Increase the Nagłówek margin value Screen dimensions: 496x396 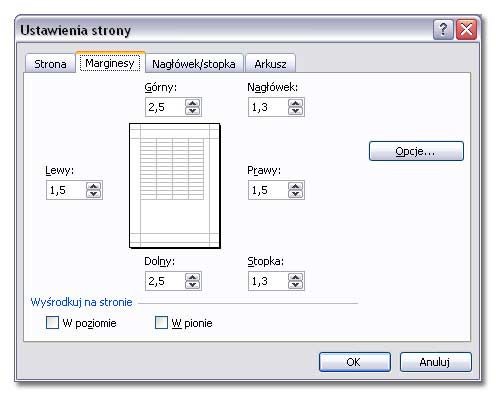tap(295, 103)
